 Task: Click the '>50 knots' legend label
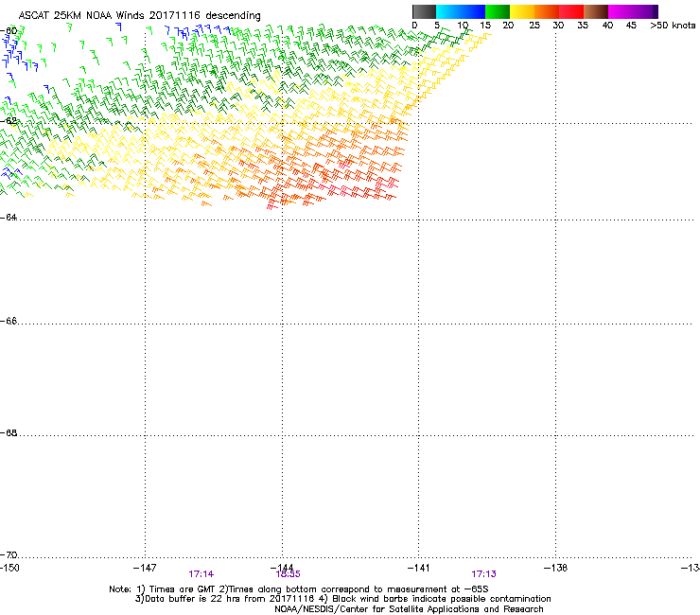click(x=673, y=26)
